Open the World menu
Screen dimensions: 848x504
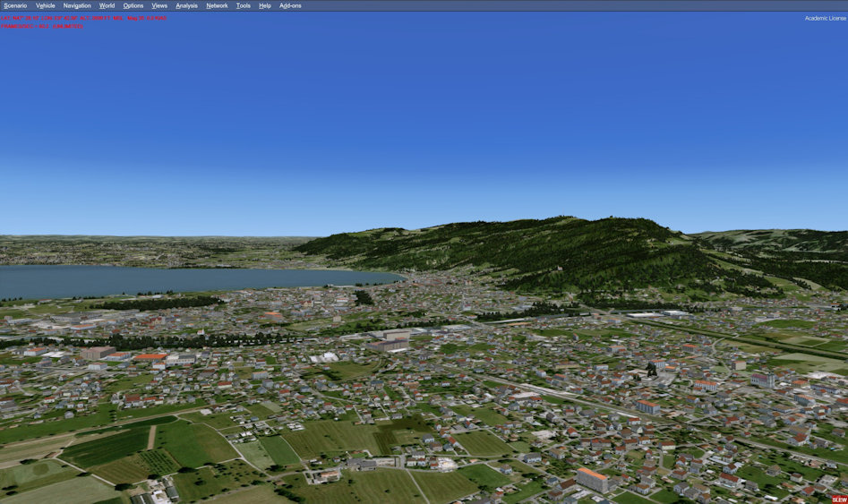pyautogui.click(x=107, y=5)
